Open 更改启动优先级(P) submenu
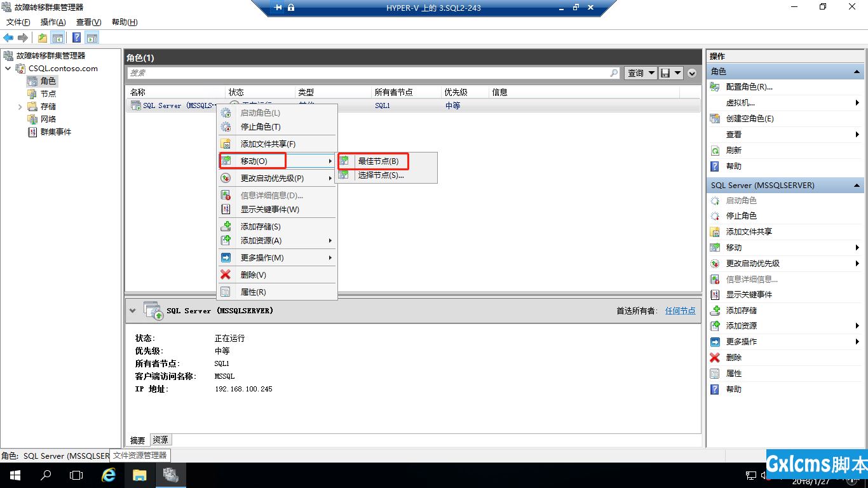Screen dimensions: 868x488 [277, 178]
